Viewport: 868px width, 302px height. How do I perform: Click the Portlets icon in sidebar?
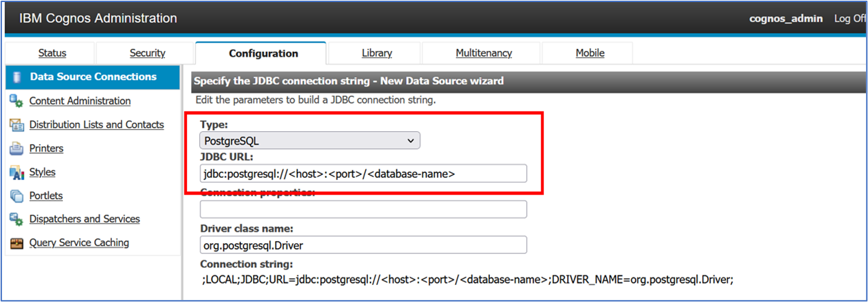[16, 196]
